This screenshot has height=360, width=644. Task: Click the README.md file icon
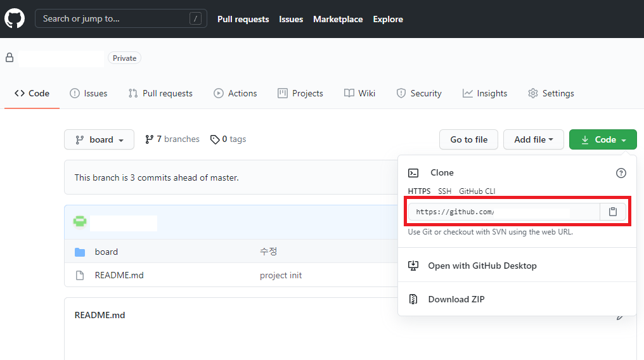pyautogui.click(x=80, y=276)
